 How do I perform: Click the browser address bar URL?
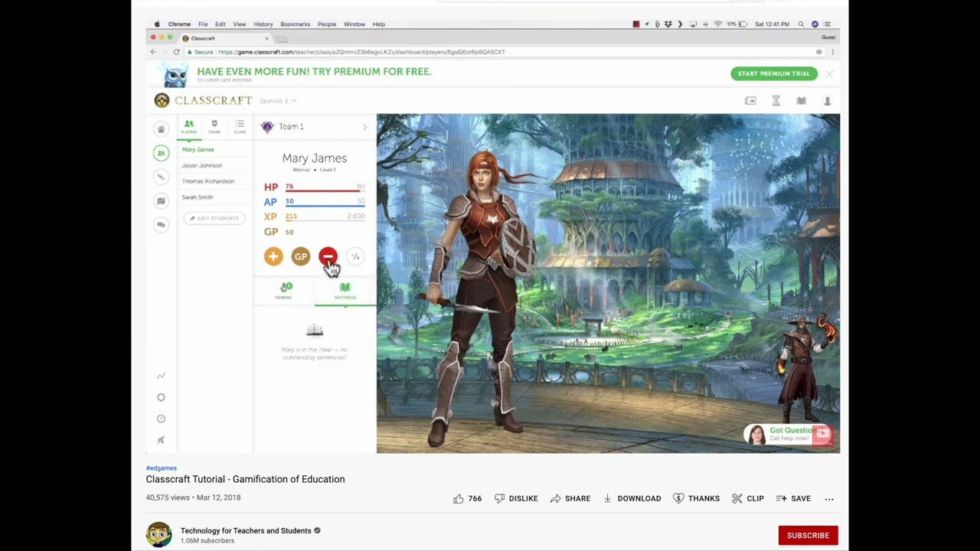click(x=361, y=52)
